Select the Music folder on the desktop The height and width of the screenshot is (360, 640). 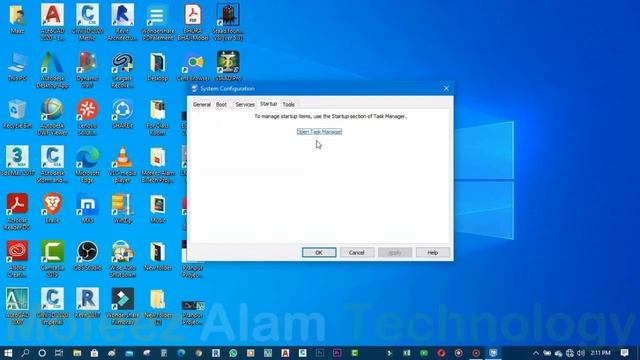(x=158, y=208)
